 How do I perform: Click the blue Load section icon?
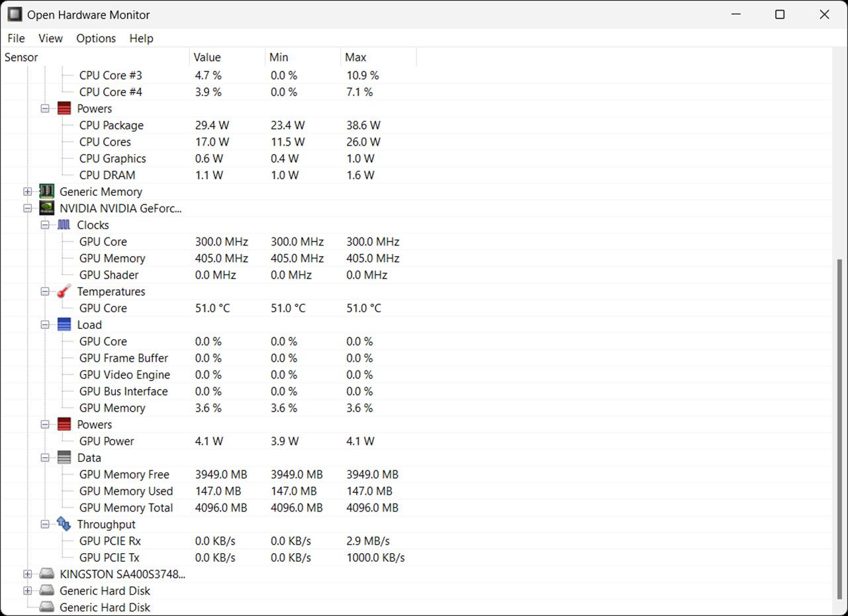point(64,324)
